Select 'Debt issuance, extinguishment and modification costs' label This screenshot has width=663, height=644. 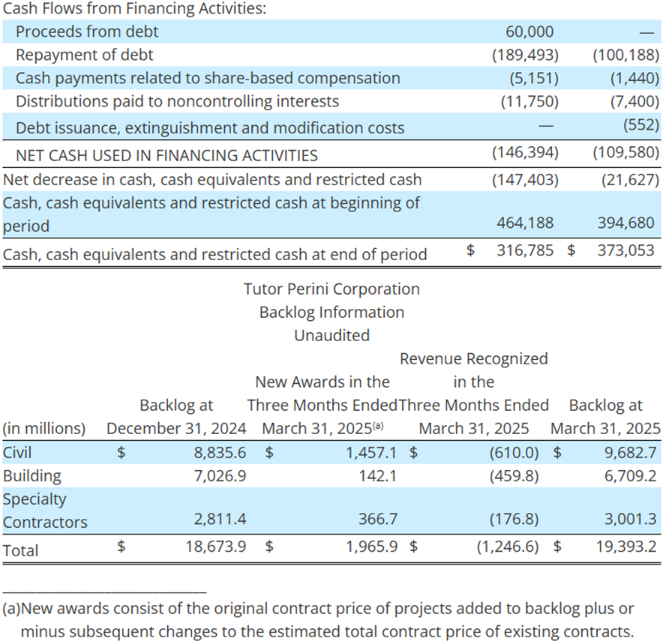coord(210,128)
